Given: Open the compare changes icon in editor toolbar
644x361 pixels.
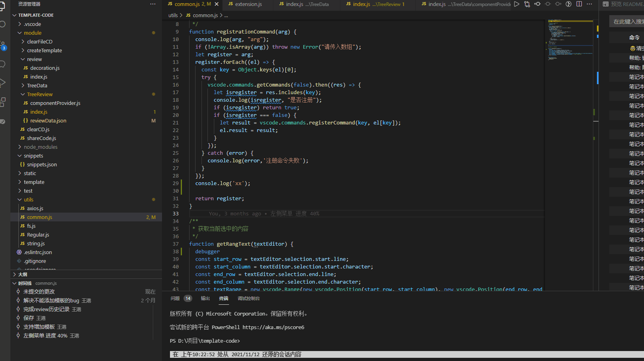Looking at the screenshot, I should point(527,4).
